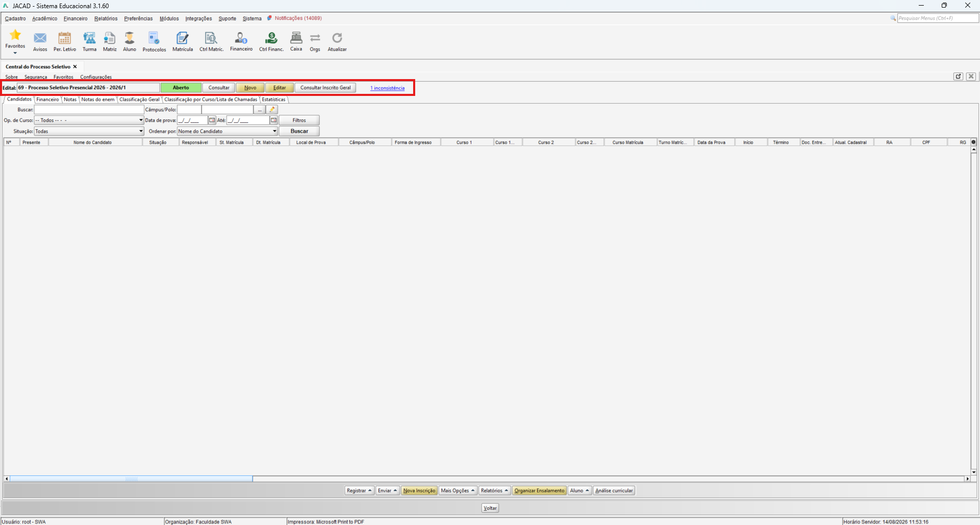This screenshot has width=980, height=525.
Task: Click the Atualizar refresh icon
Action: pyautogui.click(x=337, y=38)
